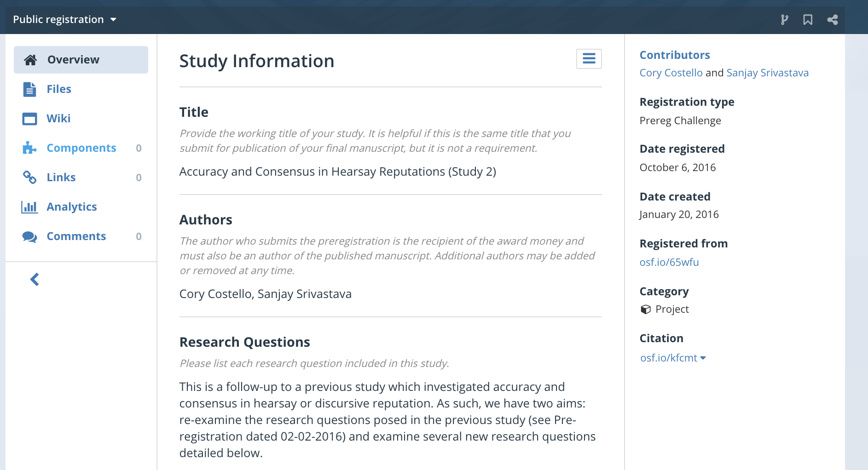Expand the Citation osf.io/kfcmt dropdown
The width and height of the screenshot is (868, 470).
[673, 358]
